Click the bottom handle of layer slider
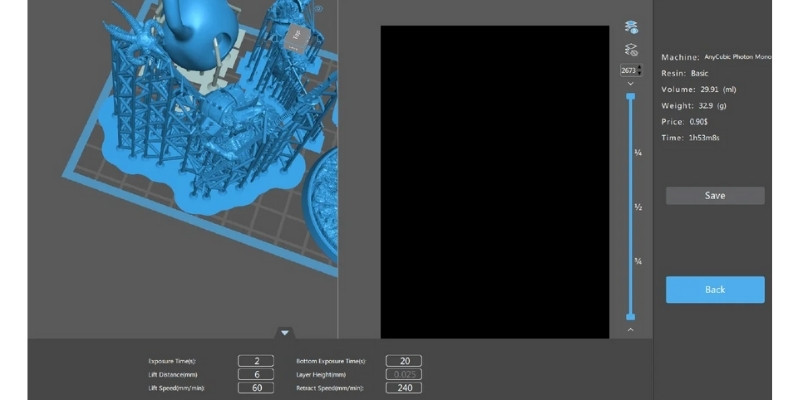Image resolution: width=800 pixels, height=400 pixels. pyautogui.click(x=631, y=317)
